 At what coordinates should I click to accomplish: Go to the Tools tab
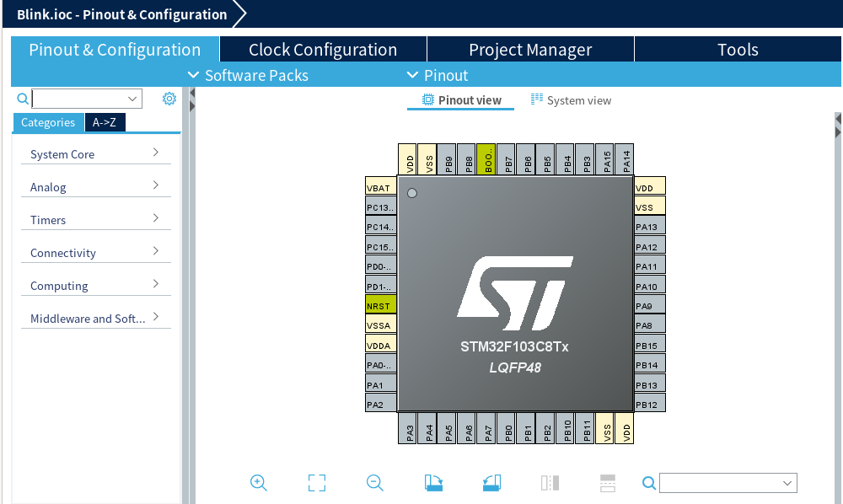[x=738, y=50]
